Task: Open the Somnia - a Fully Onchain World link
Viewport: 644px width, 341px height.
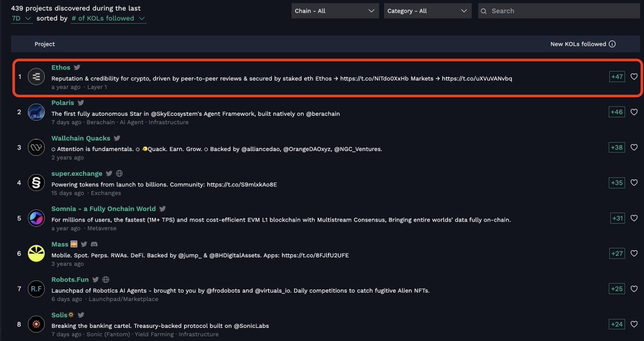Action: point(104,209)
